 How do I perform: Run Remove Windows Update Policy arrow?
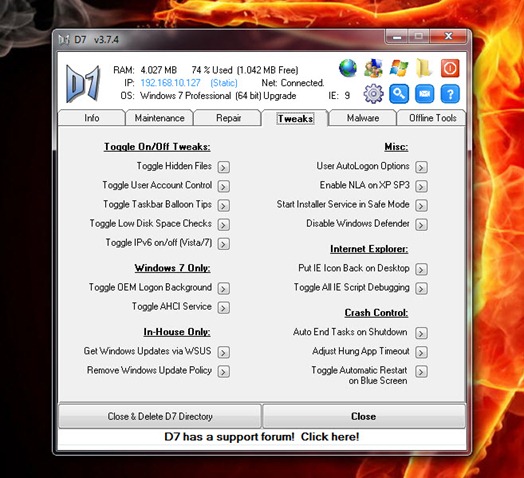224,371
